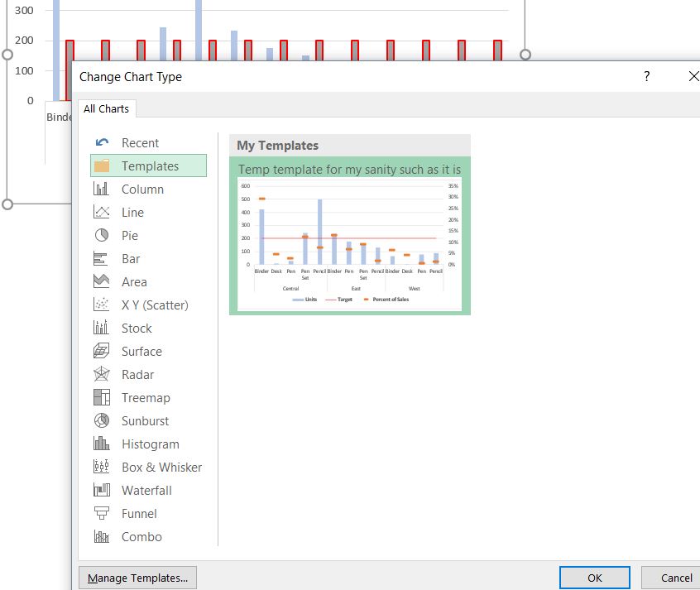
Task: Choose the Column chart category label
Action: 142,189
